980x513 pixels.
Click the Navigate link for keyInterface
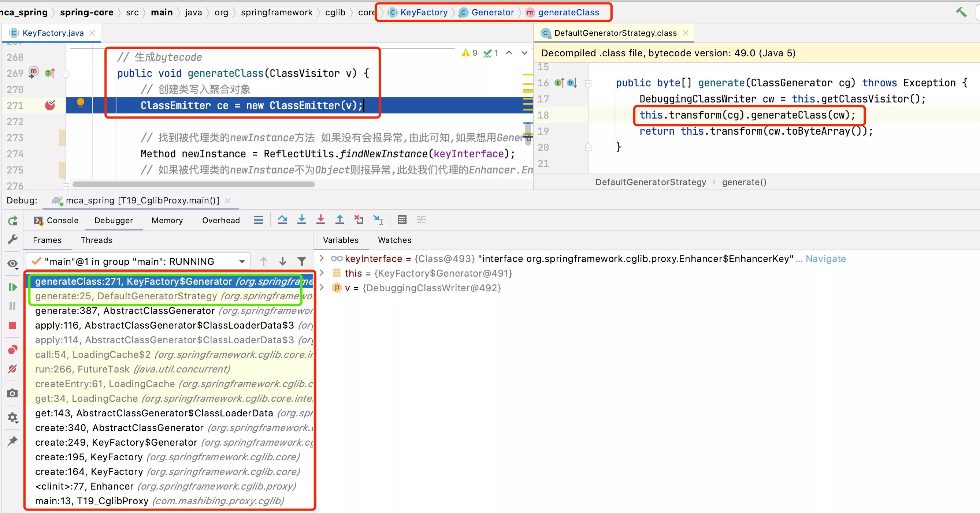click(825, 259)
